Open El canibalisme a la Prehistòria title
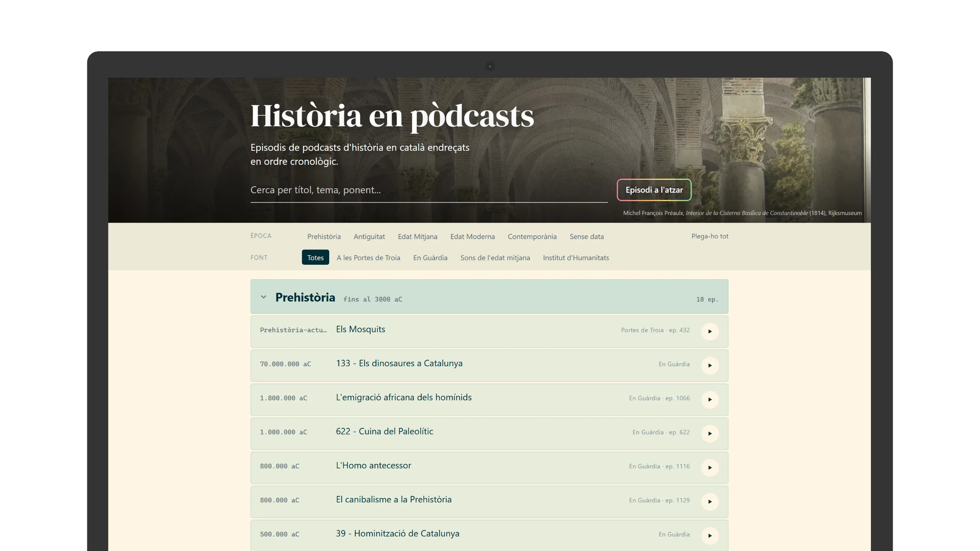 394,500
